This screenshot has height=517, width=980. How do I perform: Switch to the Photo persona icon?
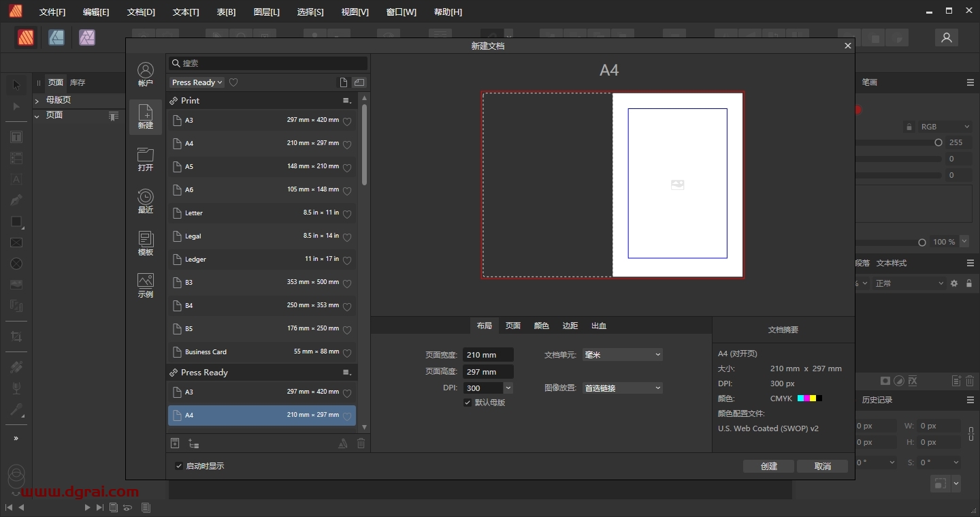[x=86, y=38]
